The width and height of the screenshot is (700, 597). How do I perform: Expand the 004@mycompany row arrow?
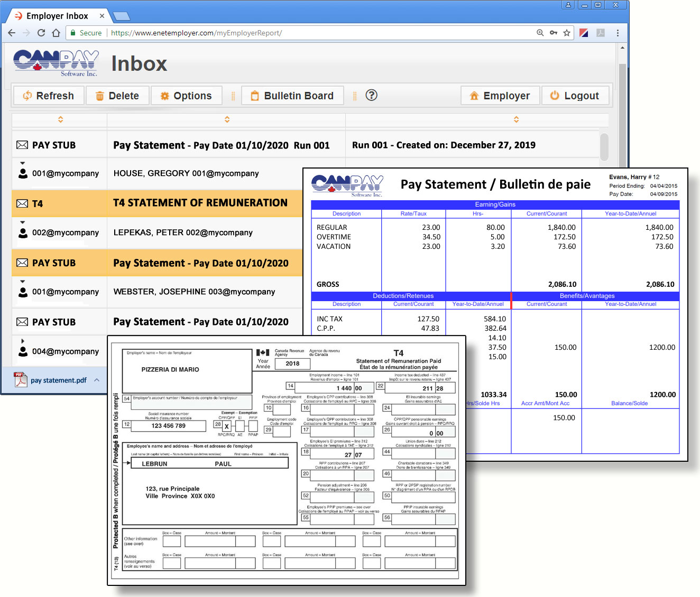point(22,341)
